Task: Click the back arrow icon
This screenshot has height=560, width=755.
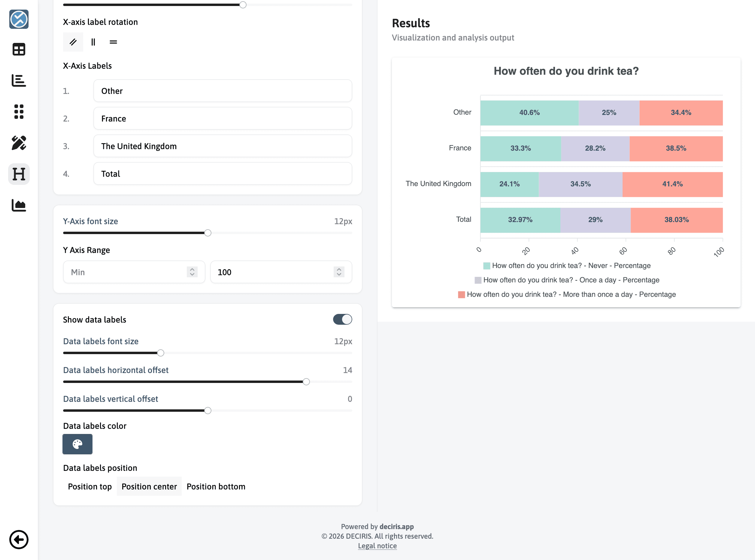Action: point(19,540)
